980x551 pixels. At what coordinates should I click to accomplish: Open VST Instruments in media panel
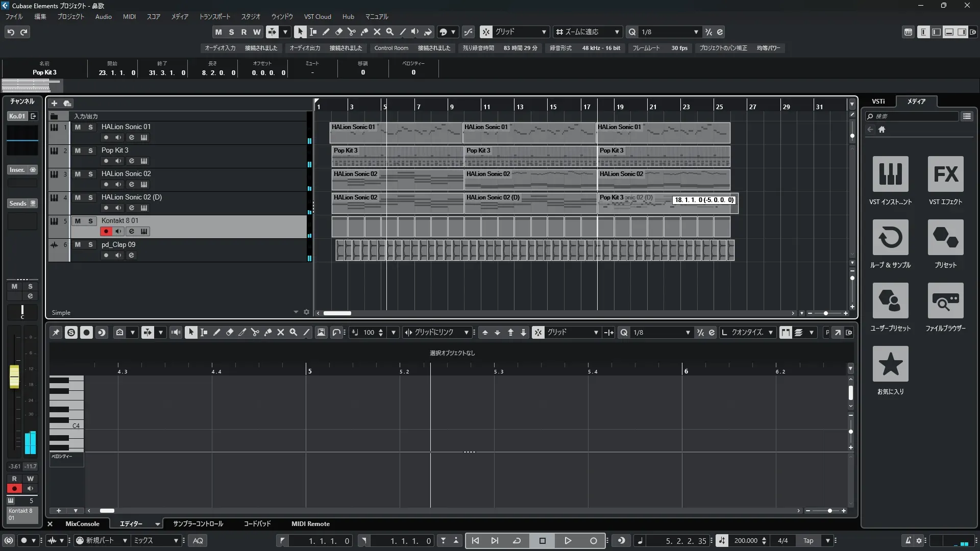(890, 174)
